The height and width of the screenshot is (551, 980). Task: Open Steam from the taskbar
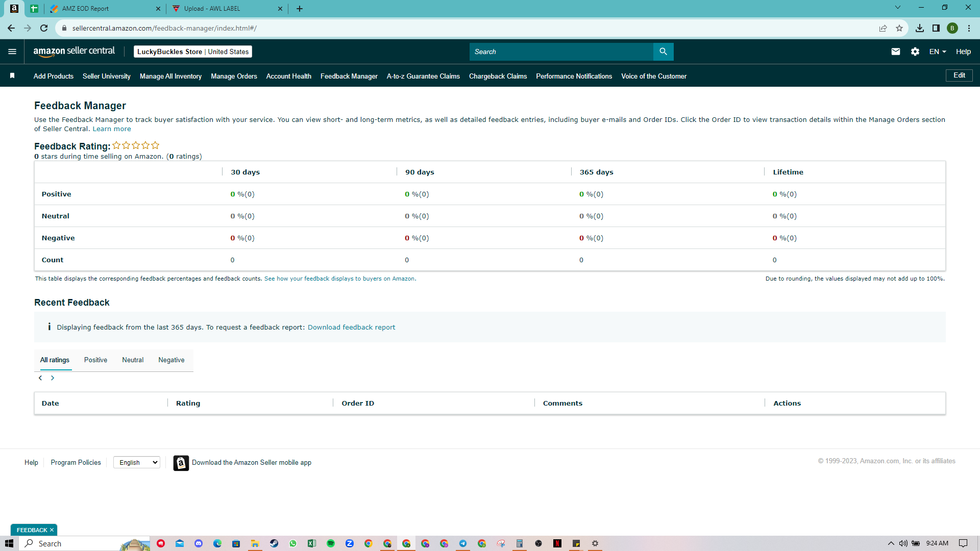coord(274,543)
